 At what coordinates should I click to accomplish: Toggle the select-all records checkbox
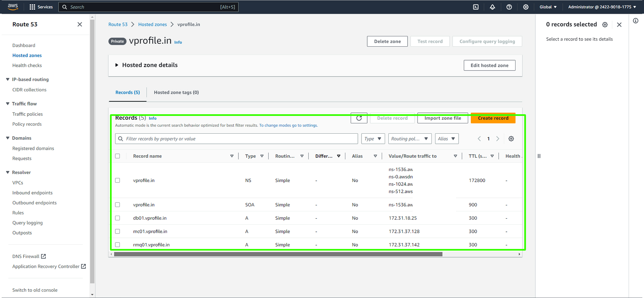point(117,156)
